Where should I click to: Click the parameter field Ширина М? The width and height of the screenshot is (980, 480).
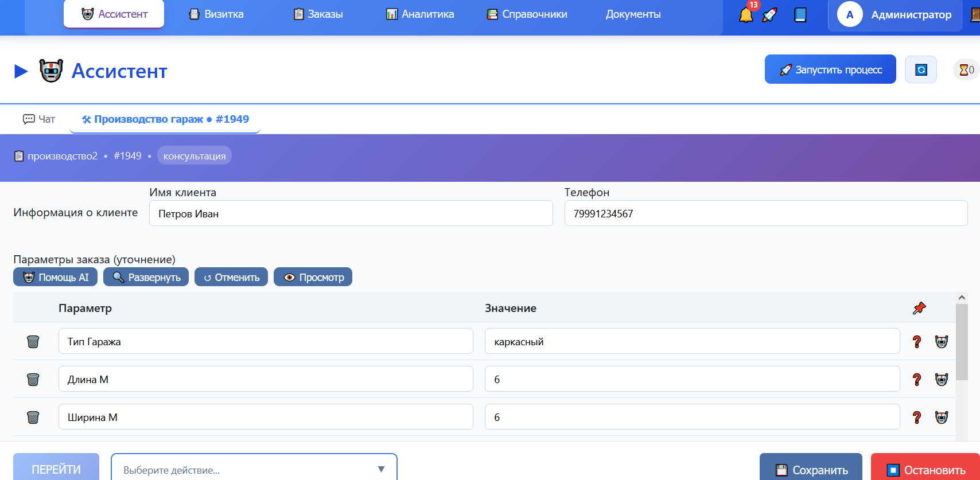266,417
